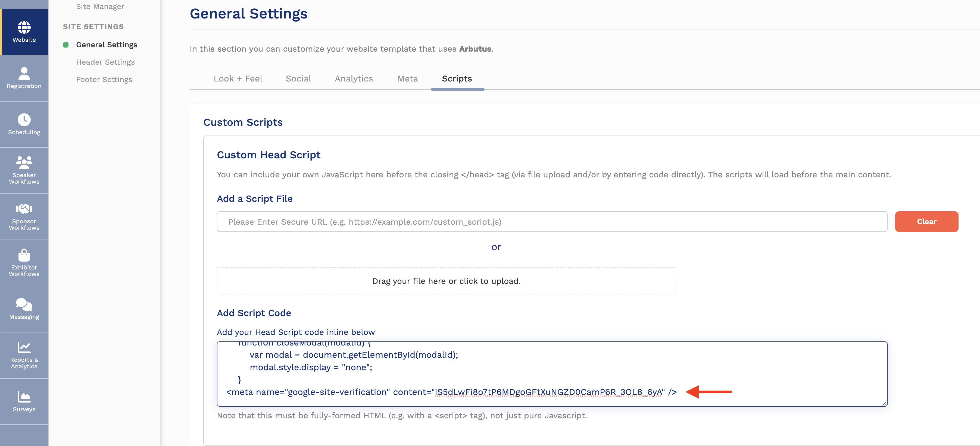Open General Settings in sidebar

click(107, 45)
